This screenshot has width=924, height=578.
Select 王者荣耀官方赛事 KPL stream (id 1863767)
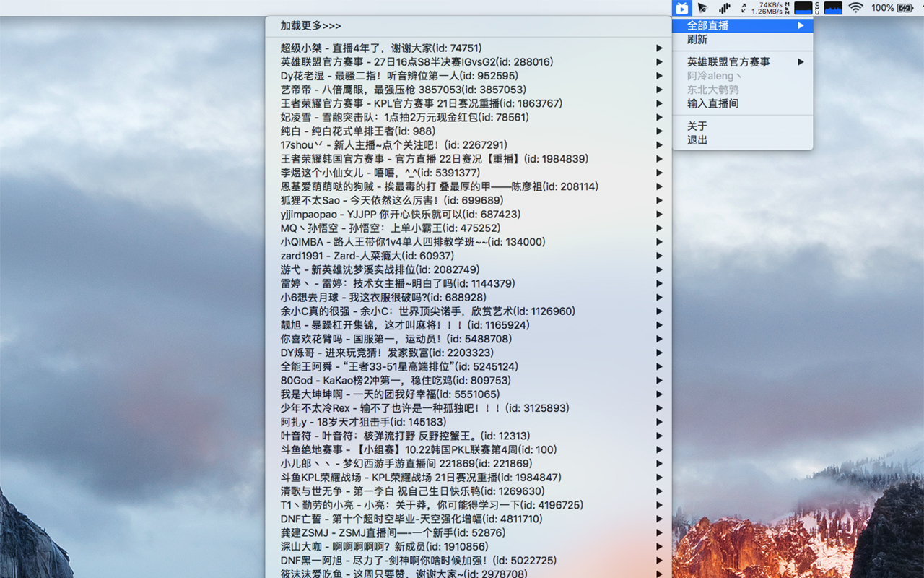coord(468,103)
